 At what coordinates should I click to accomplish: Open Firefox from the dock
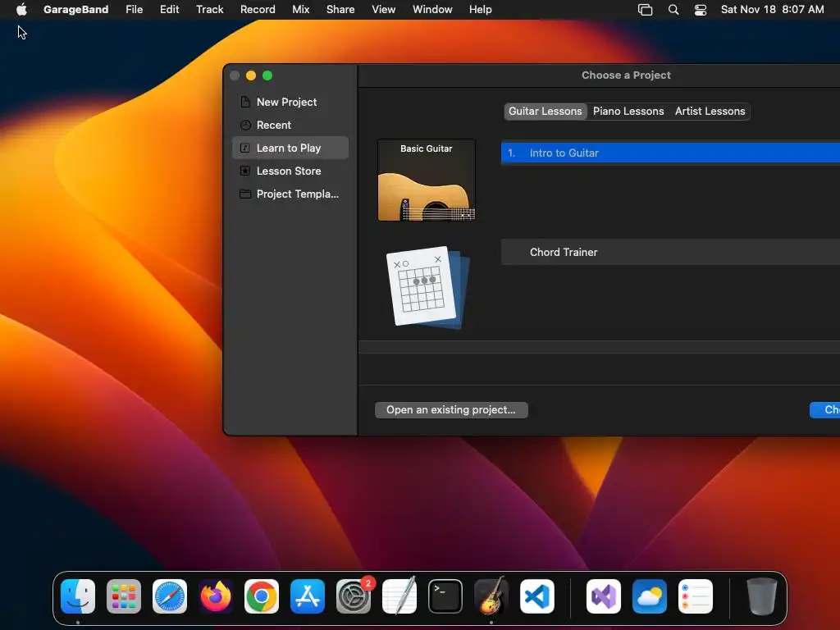point(216,596)
